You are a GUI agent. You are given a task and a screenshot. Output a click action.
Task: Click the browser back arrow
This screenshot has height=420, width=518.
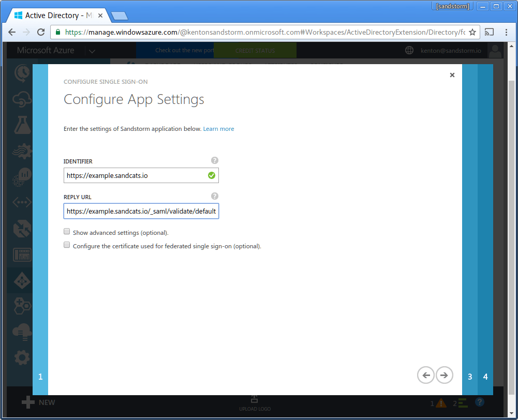coord(12,32)
